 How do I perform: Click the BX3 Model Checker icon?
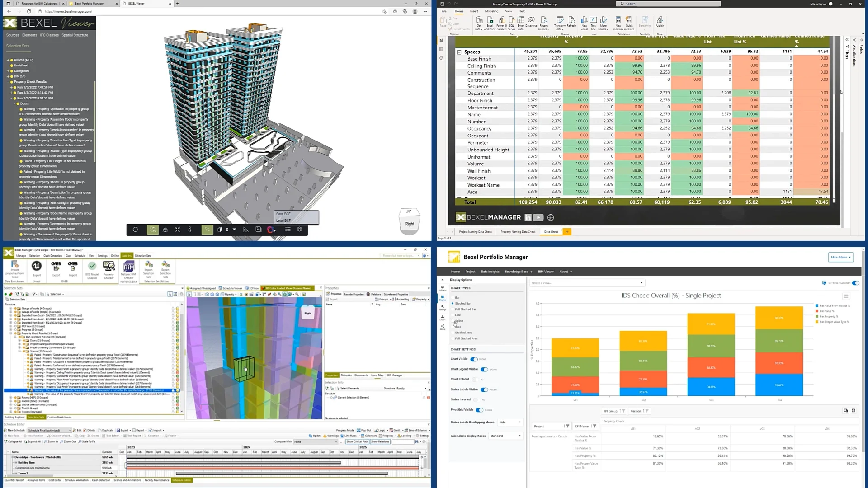92,267
